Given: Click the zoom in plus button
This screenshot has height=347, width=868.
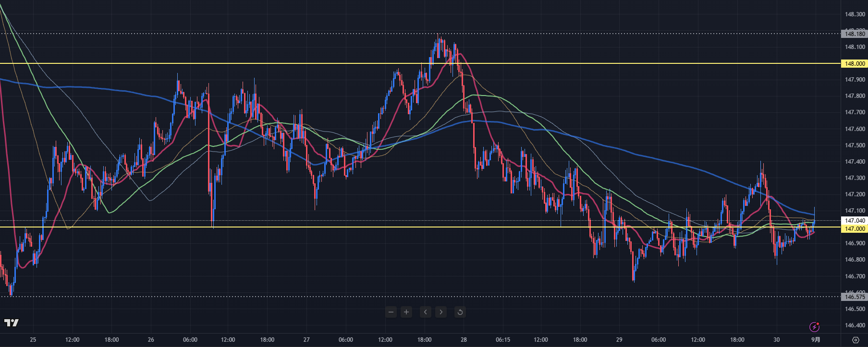Looking at the screenshot, I should click(x=406, y=312).
